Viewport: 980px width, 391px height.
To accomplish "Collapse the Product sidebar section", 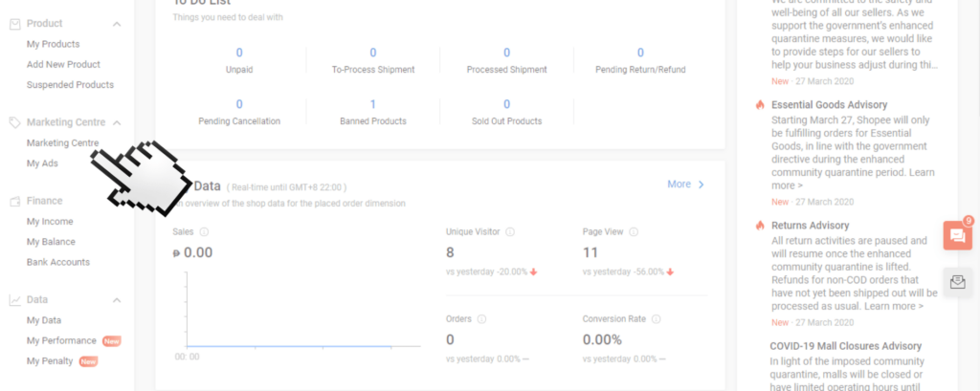I will pyautogui.click(x=117, y=23).
